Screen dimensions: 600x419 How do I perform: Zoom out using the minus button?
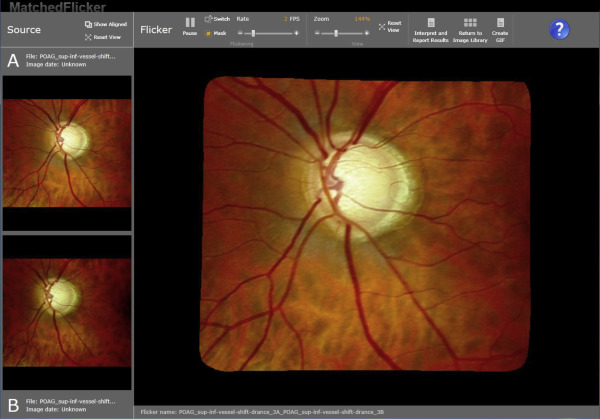pos(317,33)
